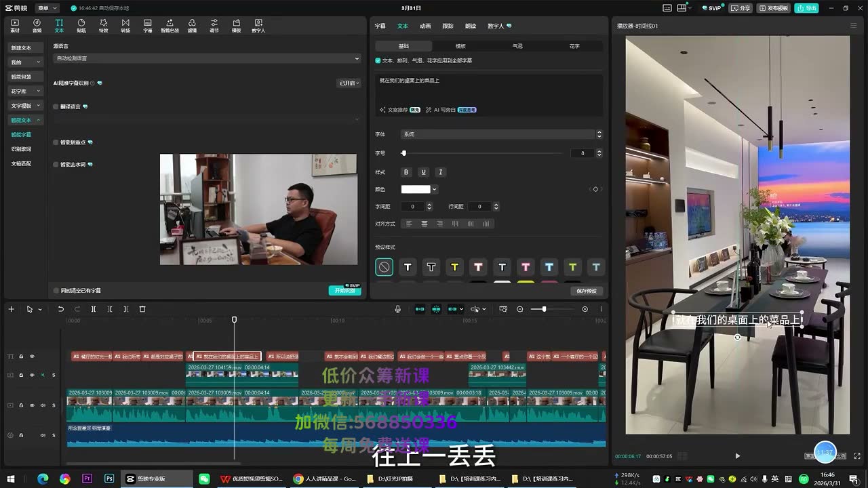The image size is (868, 488).
Task: Apply bold text style
Action: pos(406,172)
